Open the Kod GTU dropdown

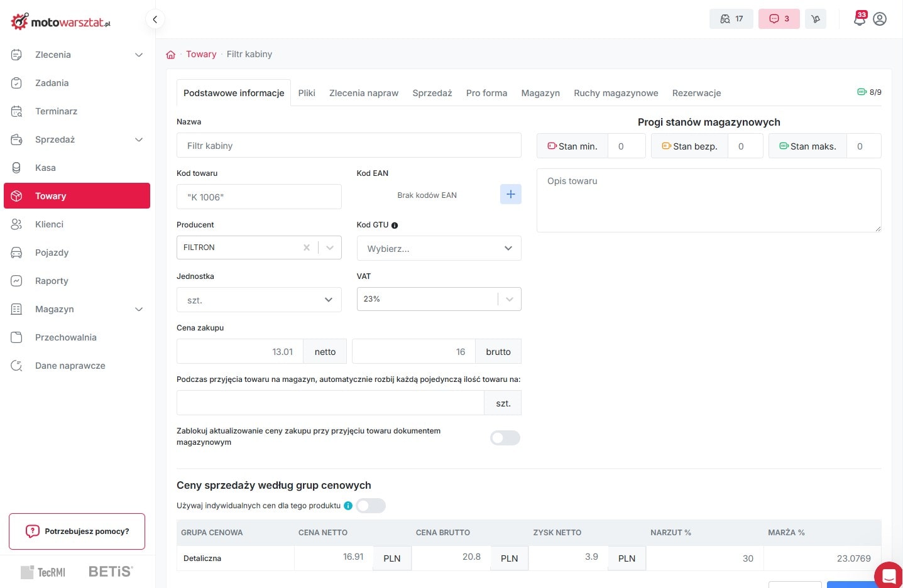pos(439,249)
